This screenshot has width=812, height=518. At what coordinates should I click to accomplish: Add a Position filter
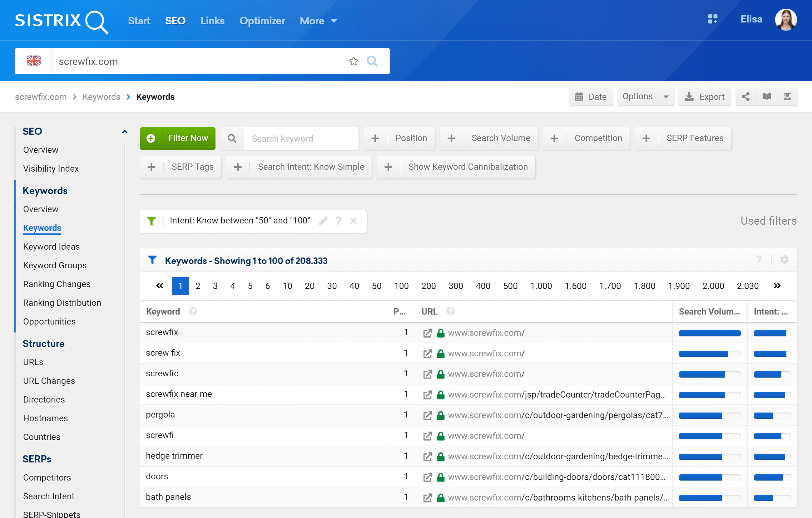pyautogui.click(x=399, y=138)
